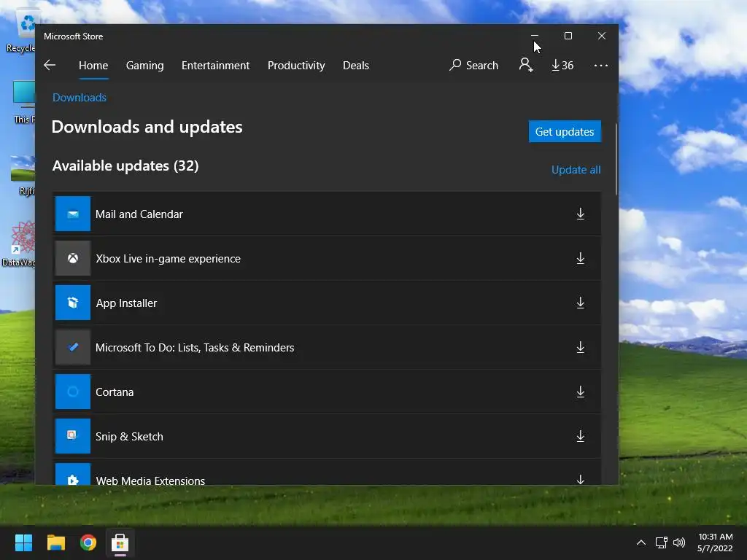Click the App Installer app icon
This screenshot has height=560, width=747.
pyautogui.click(x=73, y=303)
